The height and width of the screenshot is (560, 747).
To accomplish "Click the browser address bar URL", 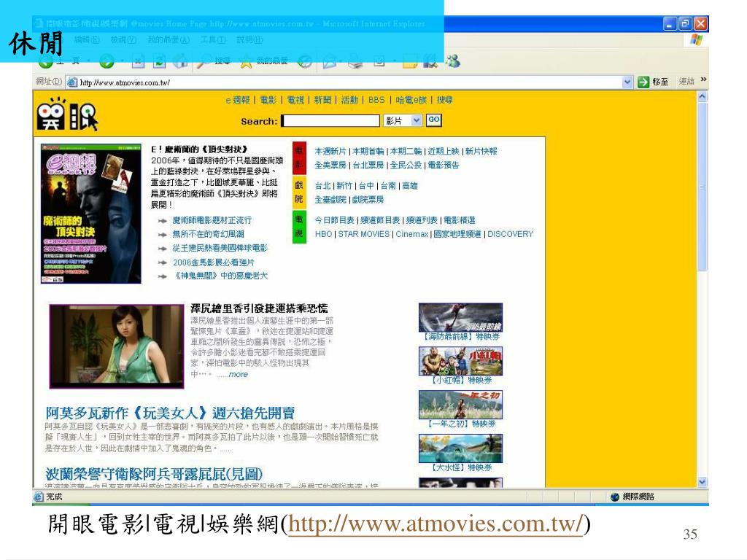I will pos(125,83).
